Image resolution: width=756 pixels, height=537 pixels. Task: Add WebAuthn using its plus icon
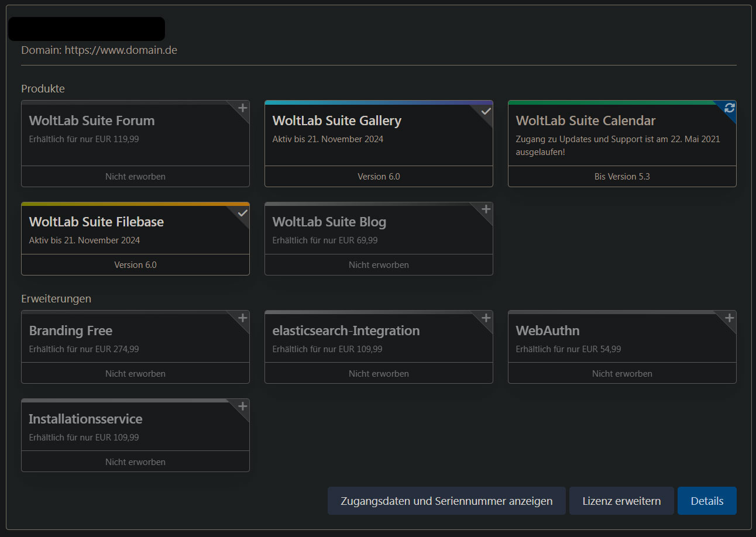(729, 318)
